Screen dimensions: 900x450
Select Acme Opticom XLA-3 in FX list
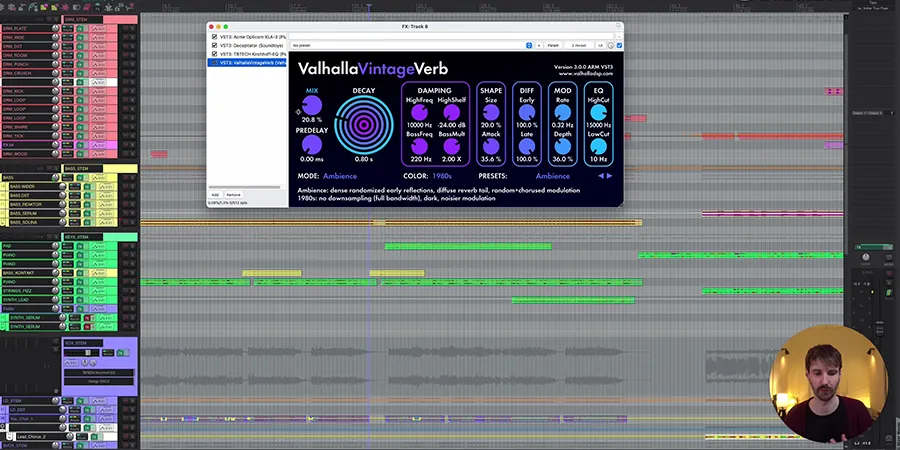pyautogui.click(x=252, y=36)
